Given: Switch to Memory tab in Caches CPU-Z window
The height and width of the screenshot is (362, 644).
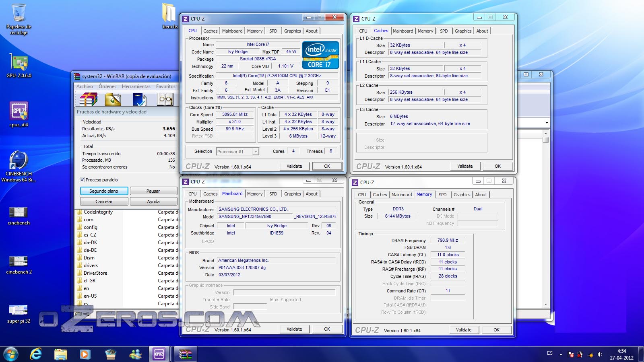Looking at the screenshot, I should [425, 31].
